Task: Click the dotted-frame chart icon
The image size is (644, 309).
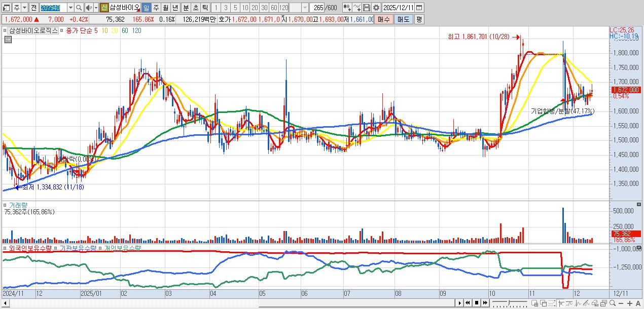Action: pyautogui.click(x=552, y=303)
